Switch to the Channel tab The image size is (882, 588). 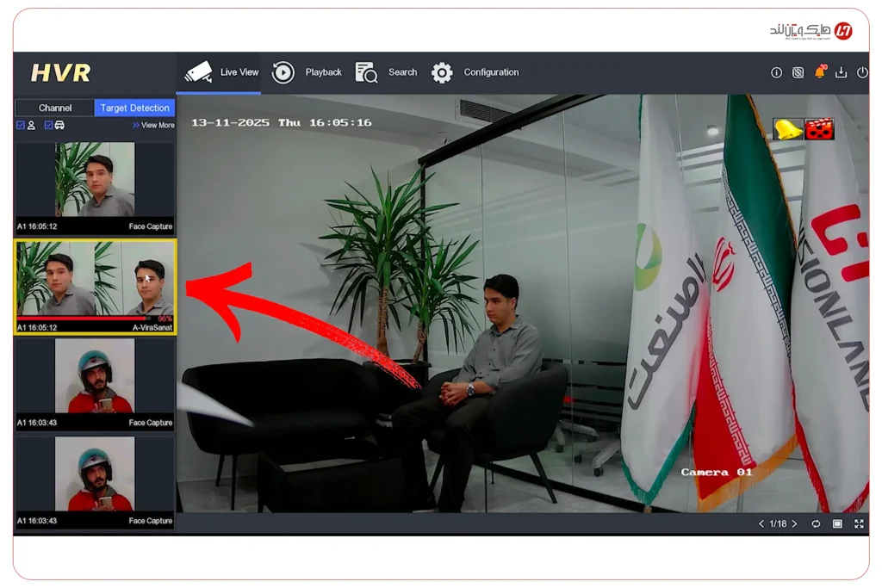pyautogui.click(x=54, y=108)
